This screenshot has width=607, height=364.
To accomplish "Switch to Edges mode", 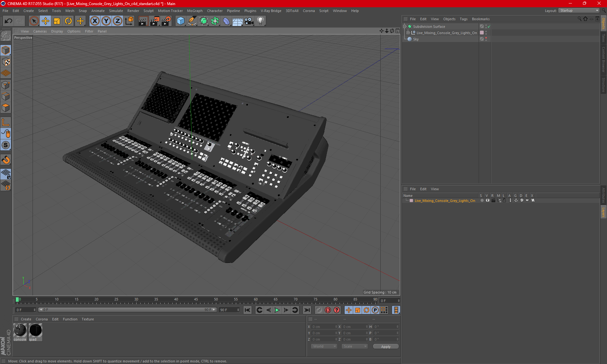I will (x=6, y=96).
